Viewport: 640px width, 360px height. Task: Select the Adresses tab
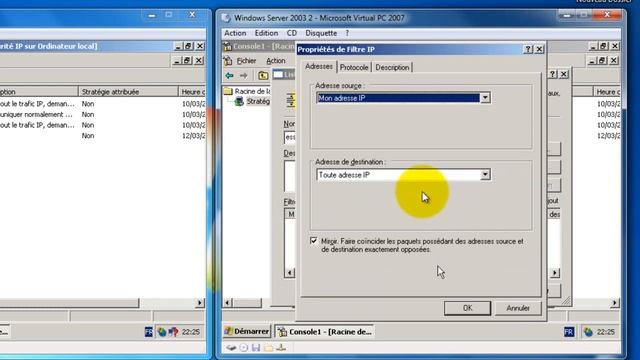pyautogui.click(x=319, y=67)
